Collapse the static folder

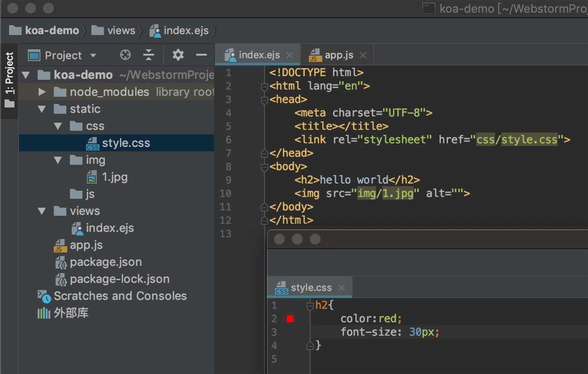pos(42,109)
